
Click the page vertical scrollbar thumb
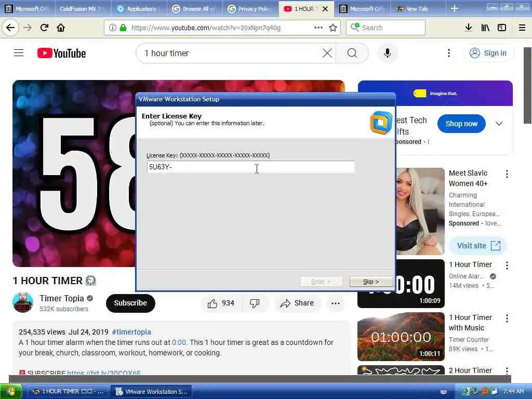(x=528, y=86)
